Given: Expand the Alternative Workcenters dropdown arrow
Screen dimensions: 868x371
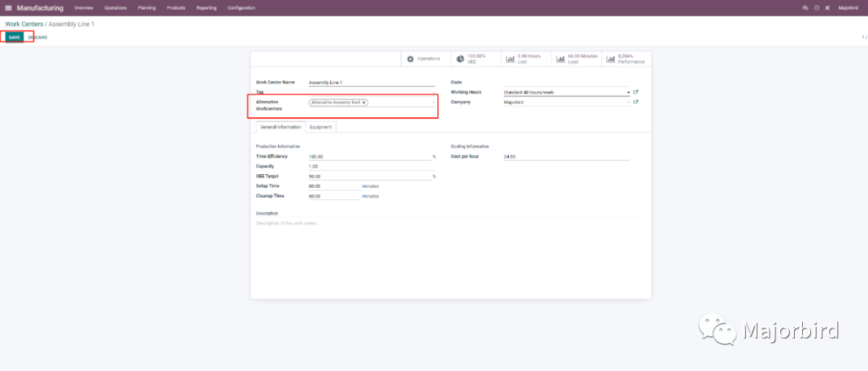Looking at the screenshot, I should point(433,103).
